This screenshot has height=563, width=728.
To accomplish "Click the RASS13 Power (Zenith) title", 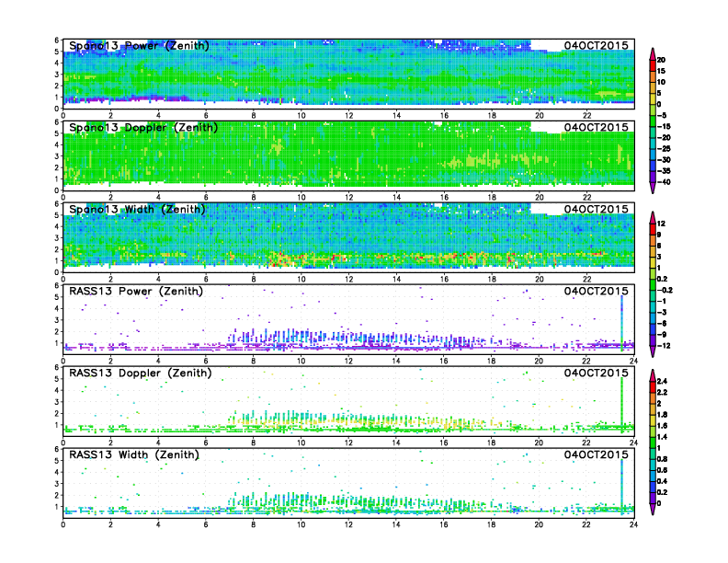I will click(x=135, y=291).
